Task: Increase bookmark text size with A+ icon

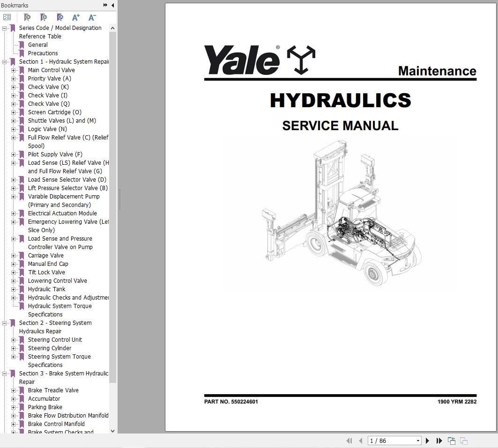Action: 75,17
